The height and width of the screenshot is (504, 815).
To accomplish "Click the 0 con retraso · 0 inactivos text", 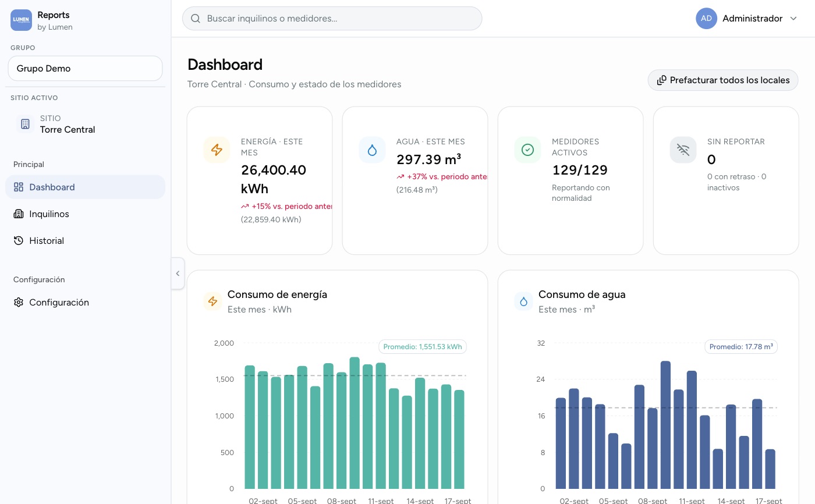I will (x=737, y=182).
